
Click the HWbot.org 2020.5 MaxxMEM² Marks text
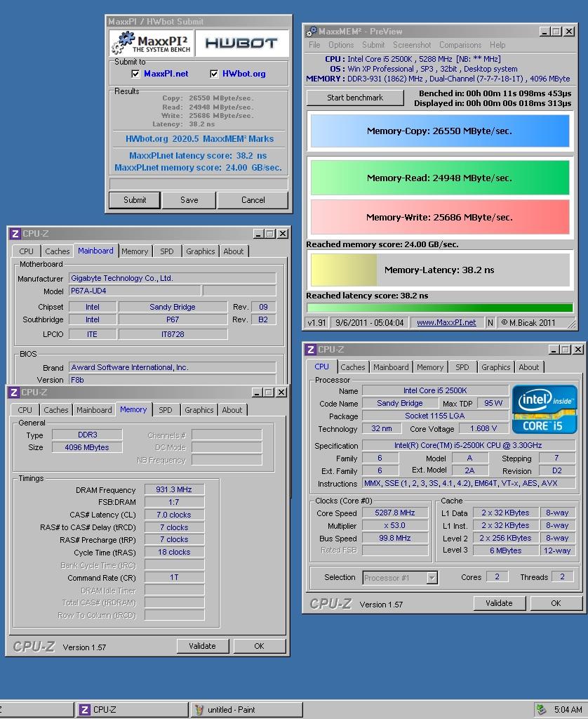[199, 139]
